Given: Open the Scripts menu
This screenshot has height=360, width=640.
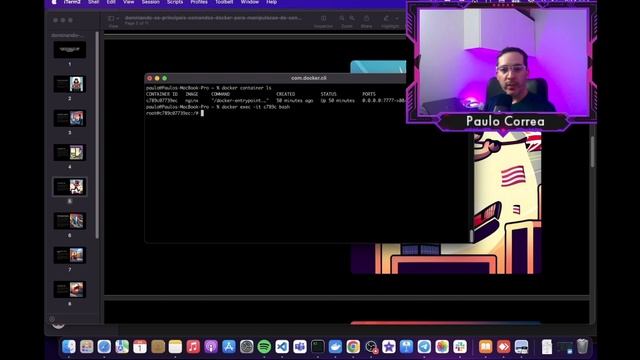Looking at the screenshot, I should coord(175,2).
